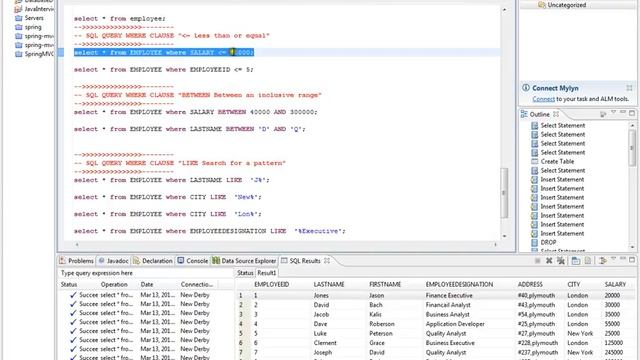The image size is (640, 360).
Task: Click the Operation column header in history
Action: click(114, 284)
